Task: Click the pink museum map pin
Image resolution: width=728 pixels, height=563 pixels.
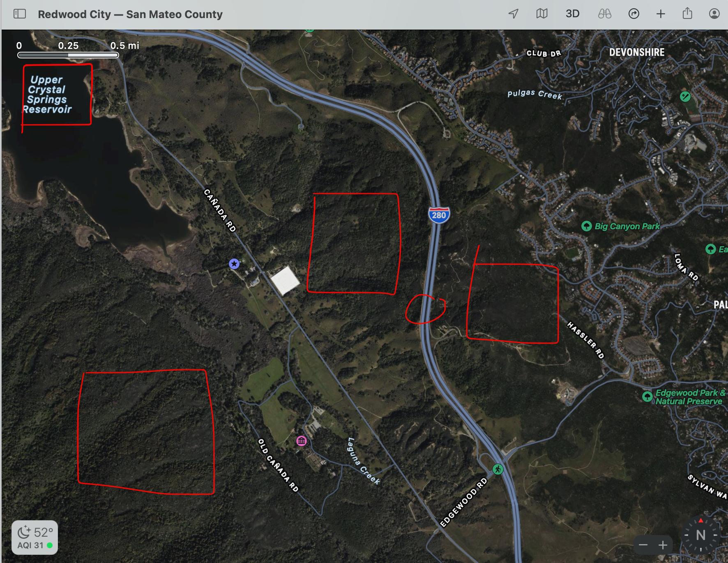Action: [302, 441]
